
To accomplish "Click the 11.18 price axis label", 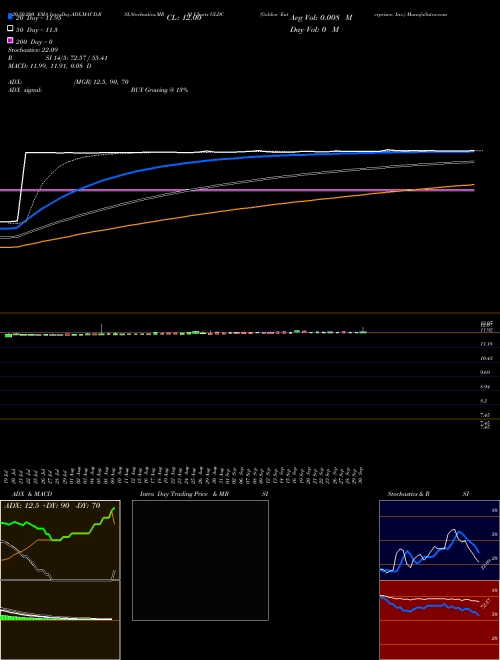I will pos(486,344).
